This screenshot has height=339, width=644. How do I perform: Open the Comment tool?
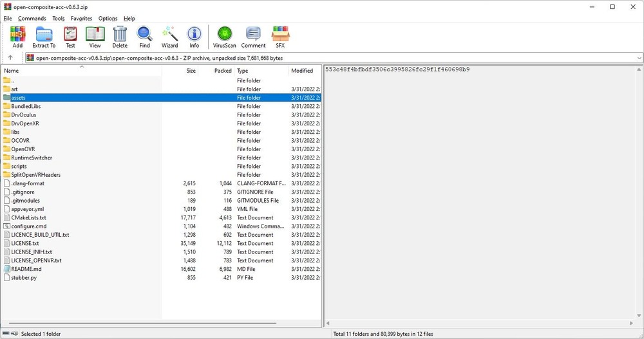(253, 37)
